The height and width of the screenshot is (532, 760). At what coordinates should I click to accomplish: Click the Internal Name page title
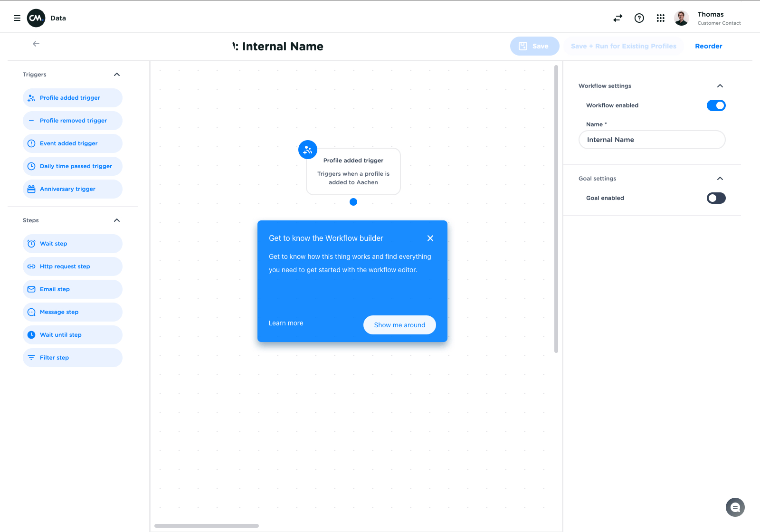(x=283, y=47)
